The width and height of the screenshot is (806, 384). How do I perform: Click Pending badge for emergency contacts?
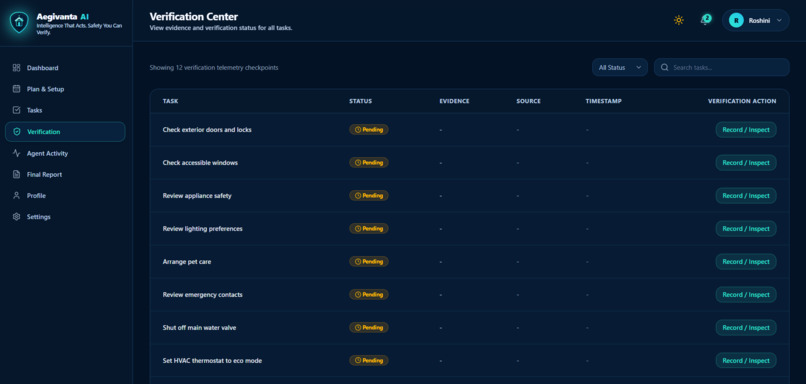coord(369,295)
